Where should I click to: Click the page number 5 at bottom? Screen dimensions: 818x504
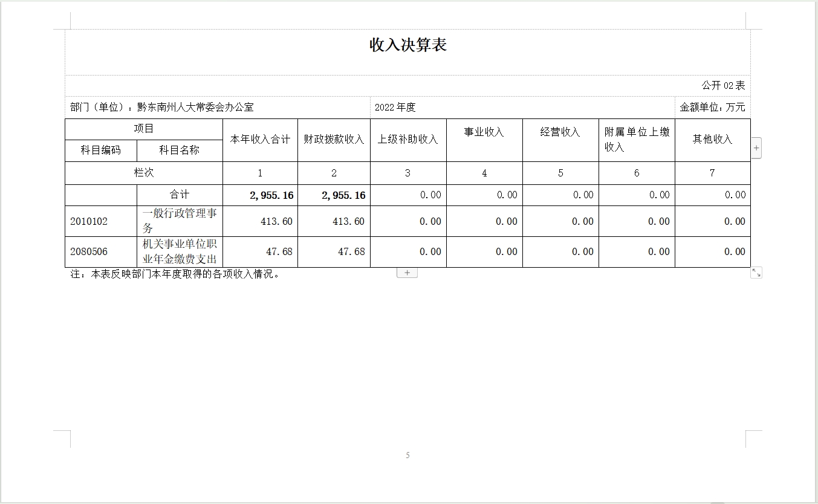407,455
